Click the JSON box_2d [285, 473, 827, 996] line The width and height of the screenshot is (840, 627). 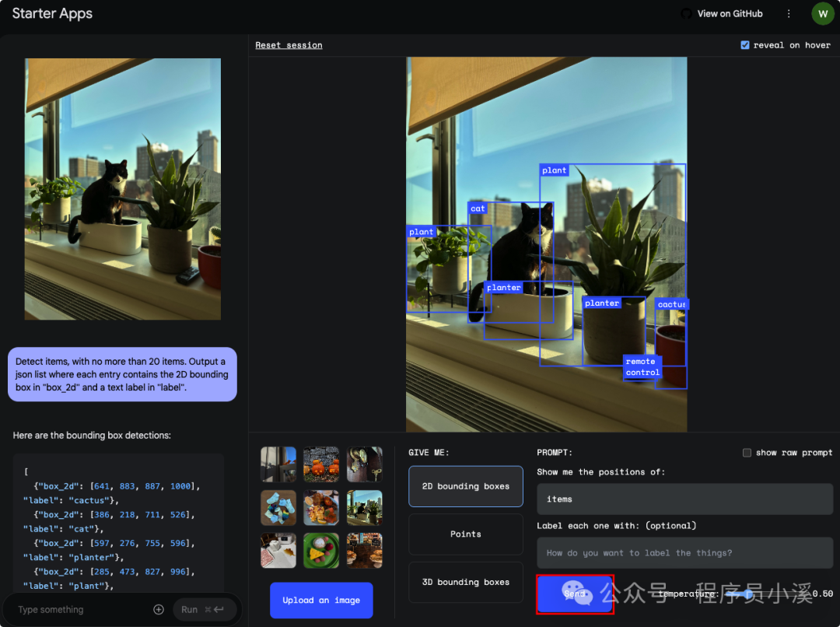(x=114, y=572)
